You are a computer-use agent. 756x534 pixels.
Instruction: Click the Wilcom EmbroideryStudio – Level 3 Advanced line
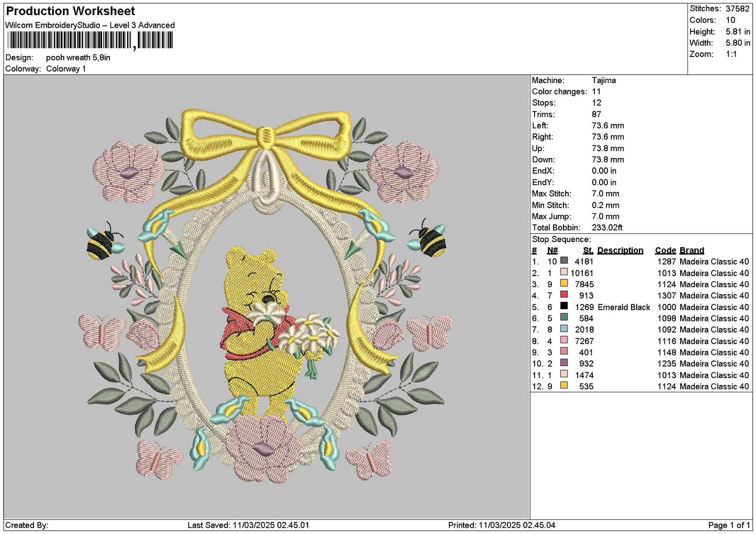click(90, 25)
